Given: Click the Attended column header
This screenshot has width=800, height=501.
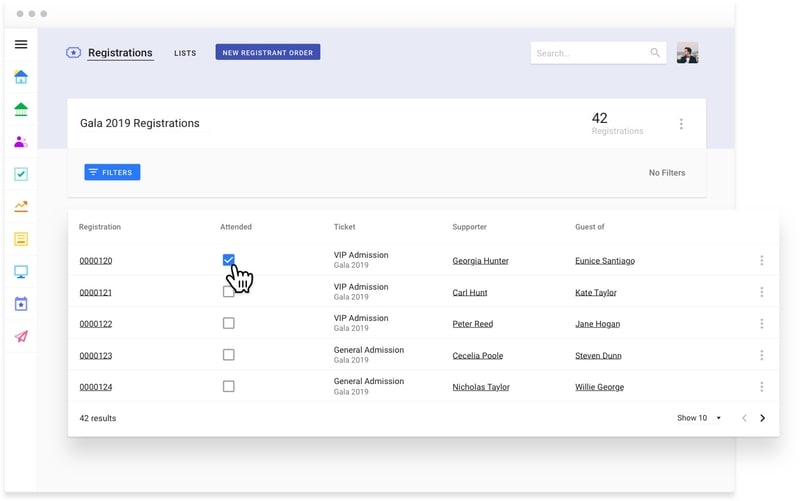Looking at the screenshot, I should click(x=236, y=227).
